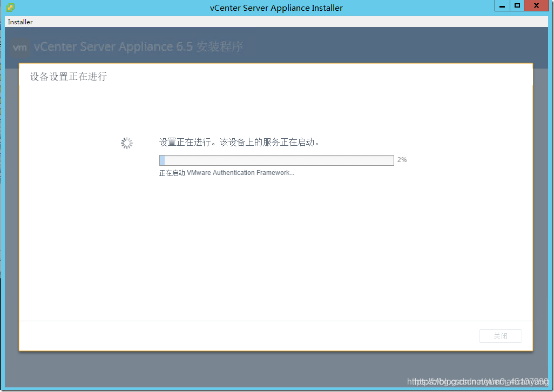
Task: Click the vCenter app icon in title bar
Action: (x=10, y=8)
